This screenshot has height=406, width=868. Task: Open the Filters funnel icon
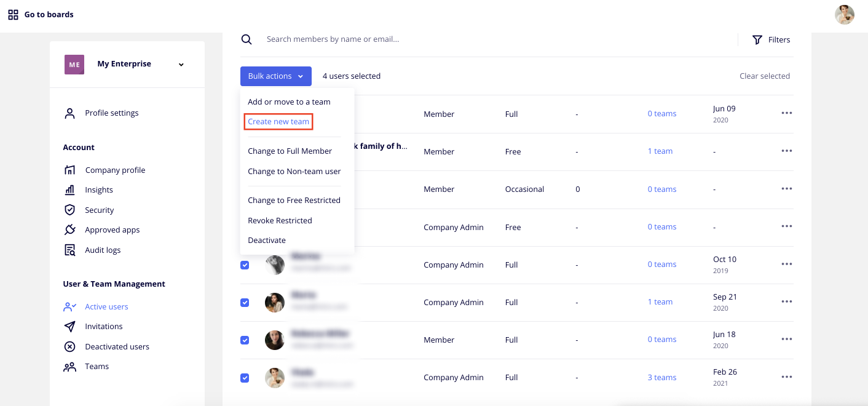[757, 39]
